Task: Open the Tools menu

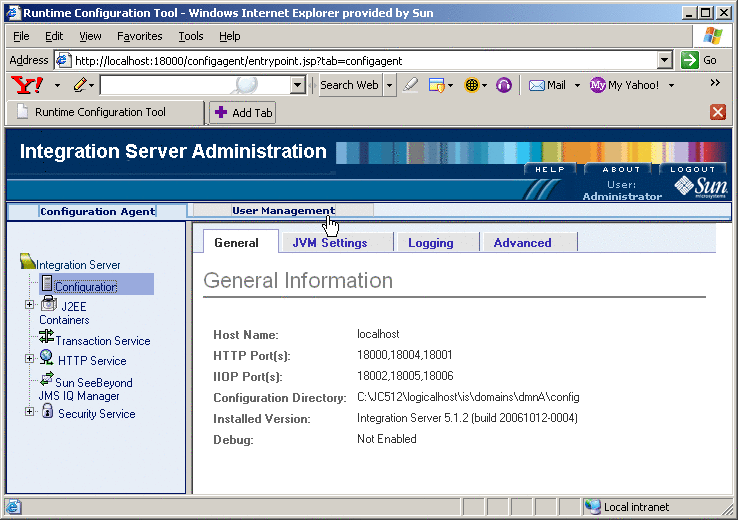Action: coord(191,36)
